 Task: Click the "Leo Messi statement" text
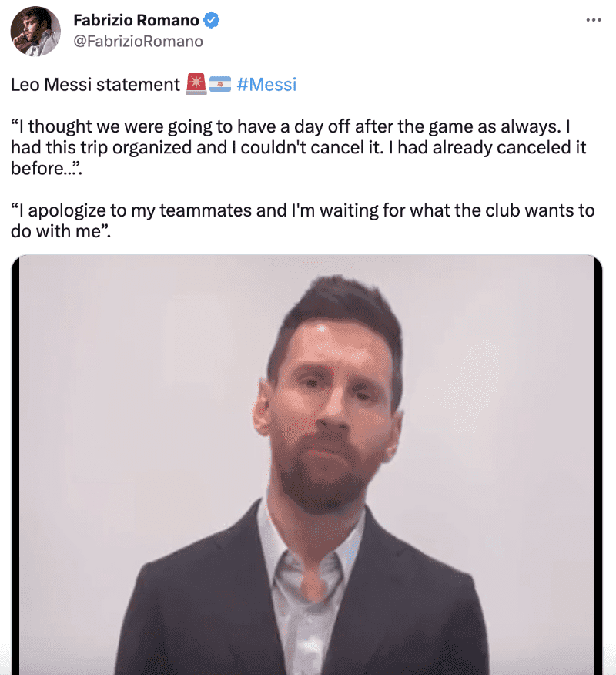click(x=95, y=84)
